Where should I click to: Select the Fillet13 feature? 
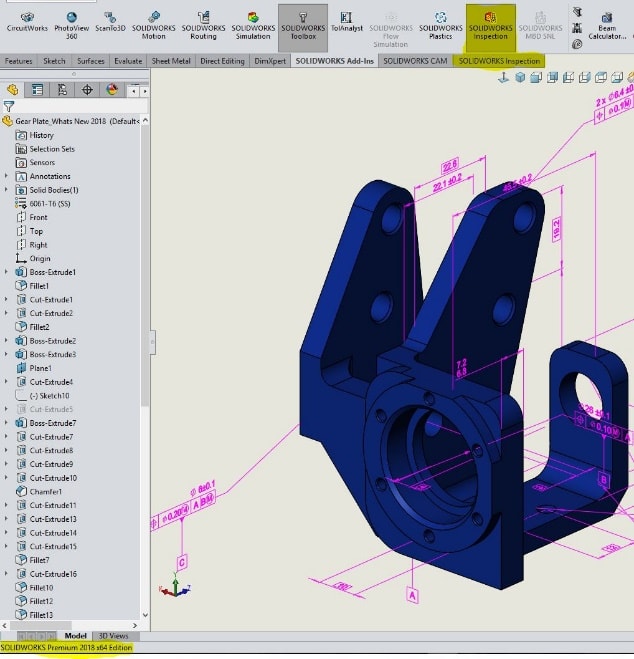tap(34, 615)
